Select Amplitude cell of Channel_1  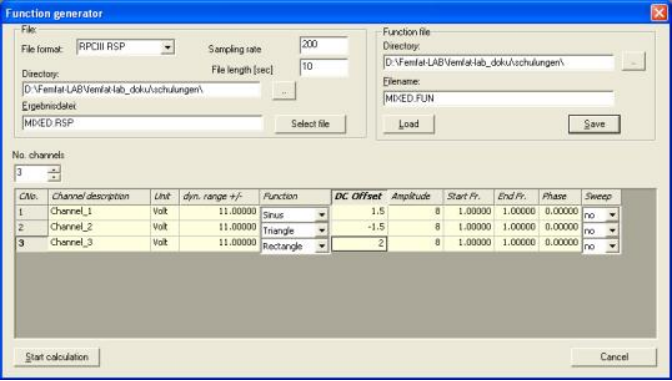tap(415, 212)
